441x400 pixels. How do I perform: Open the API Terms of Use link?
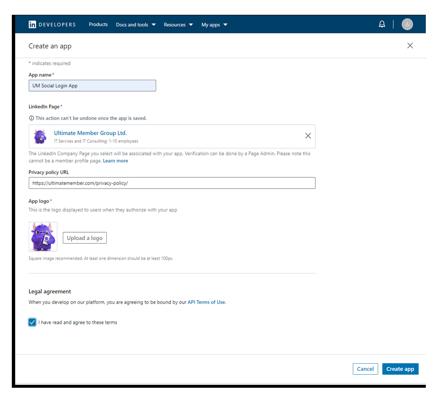(x=206, y=302)
